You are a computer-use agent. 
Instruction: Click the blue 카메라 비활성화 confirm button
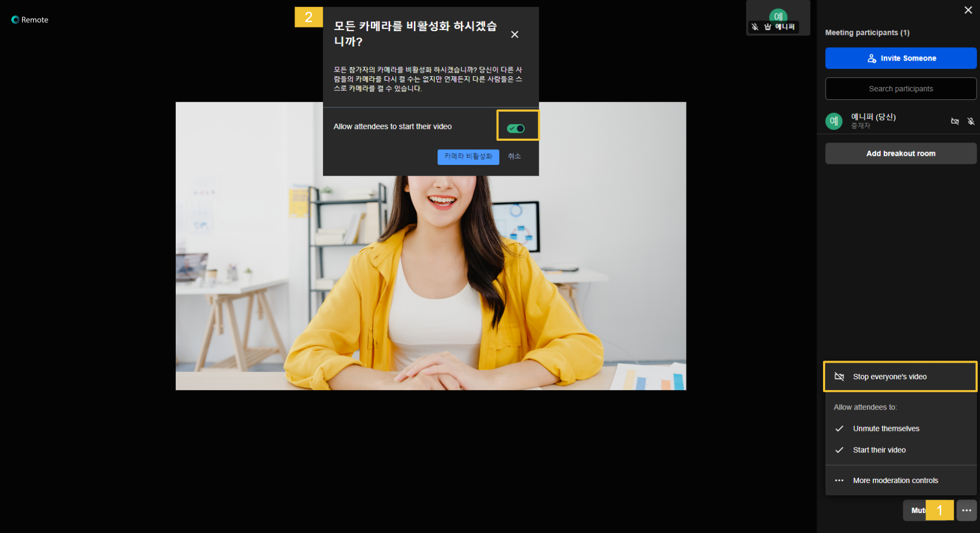pos(468,156)
